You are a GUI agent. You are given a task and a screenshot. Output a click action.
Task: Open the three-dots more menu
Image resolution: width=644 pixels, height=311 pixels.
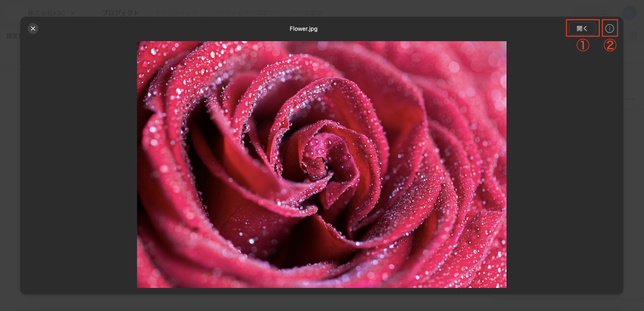(630, 99)
